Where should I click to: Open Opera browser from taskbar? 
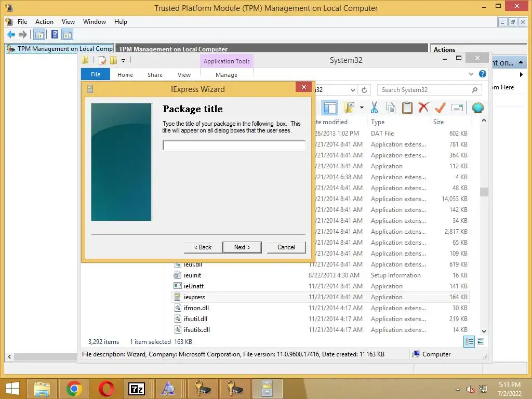(106, 389)
